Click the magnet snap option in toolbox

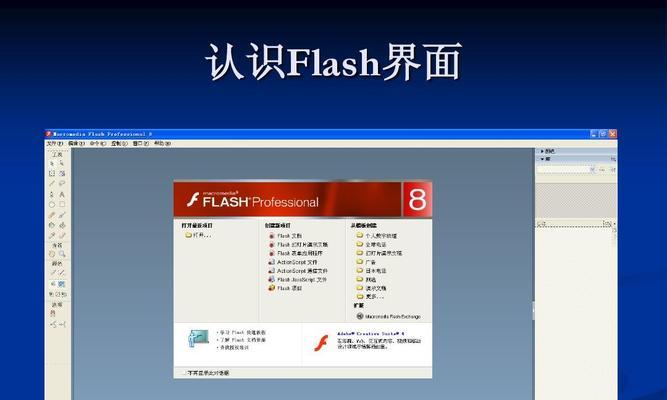pyautogui.click(x=53, y=314)
